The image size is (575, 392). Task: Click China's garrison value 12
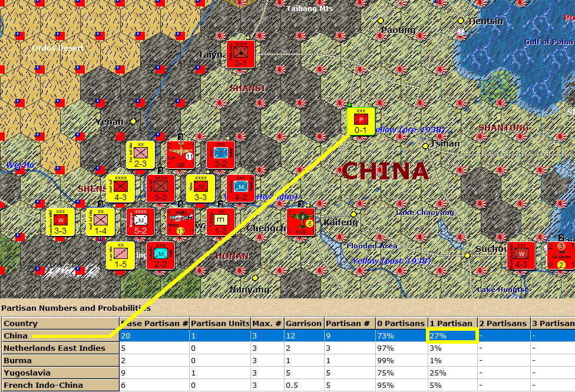[304, 335]
